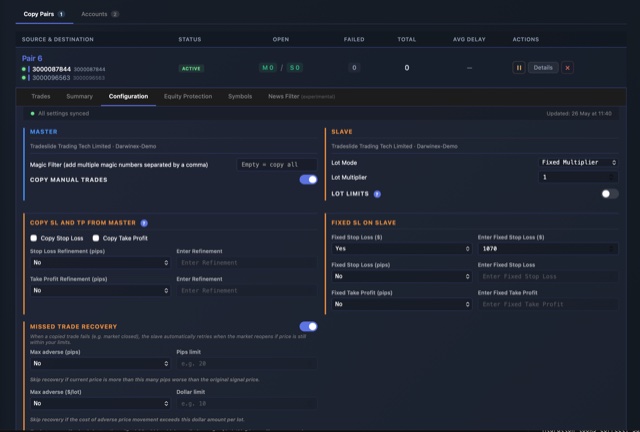Open Take Profit Refinement (pips) dropdown
Screen dimensions: 640x432
(100, 290)
